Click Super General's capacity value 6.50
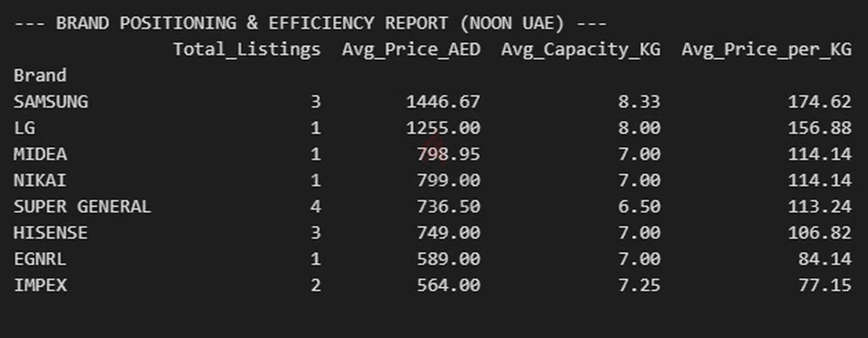868x338 pixels. coord(639,207)
